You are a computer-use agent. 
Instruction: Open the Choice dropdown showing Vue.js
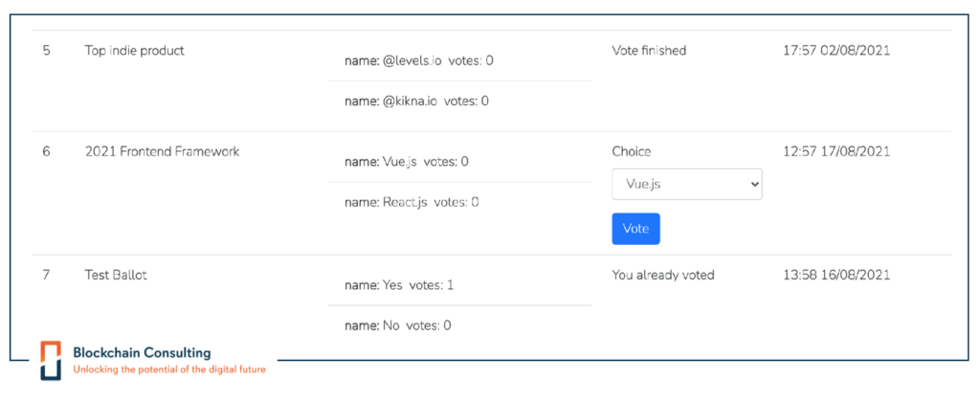pyautogui.click(x=686, y=184)
